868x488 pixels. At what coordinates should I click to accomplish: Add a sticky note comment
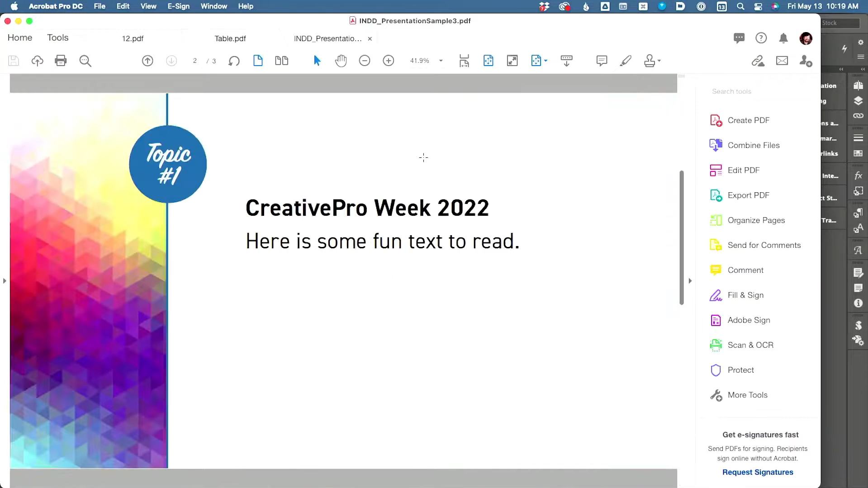[x=602, y=61]
